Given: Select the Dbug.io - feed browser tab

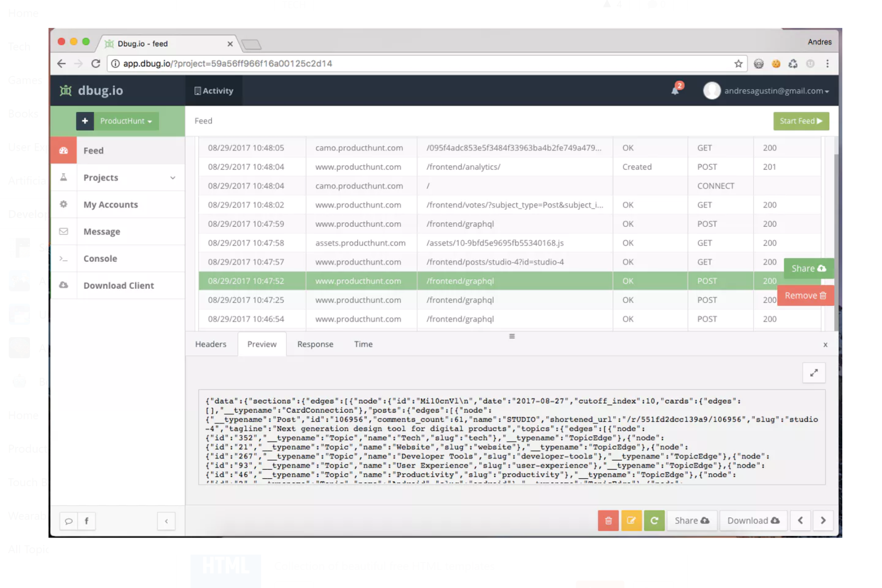Looking at the screenshot, I should tap(169, 44).
